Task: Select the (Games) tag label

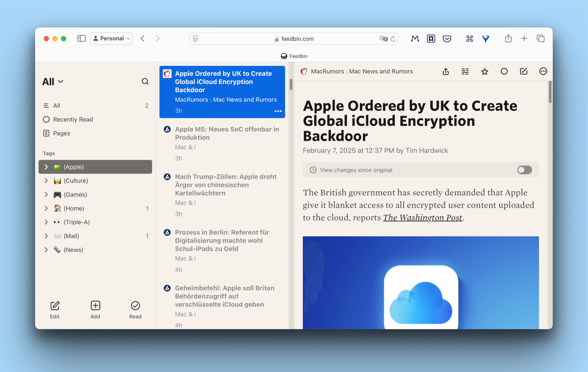Action: coord(75,194)
